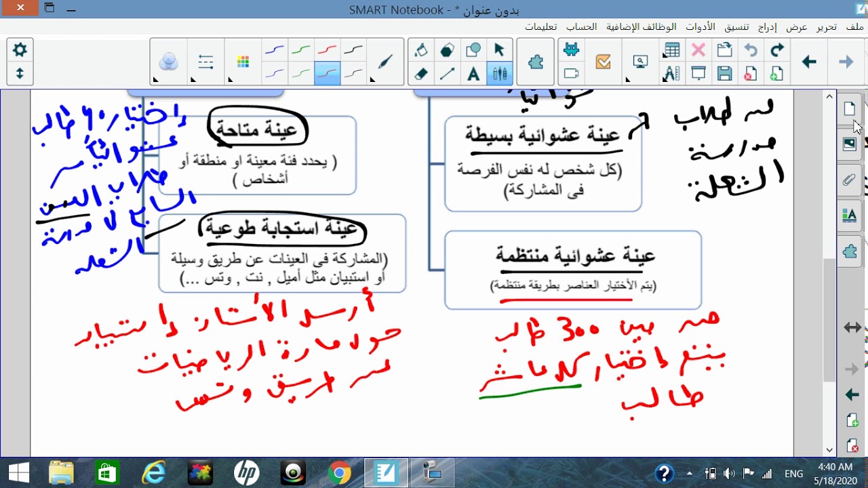Add page icon in top toolbar
Image resolution: width=868 pixels, height=488 pixels.
click(x=777, y=74)
